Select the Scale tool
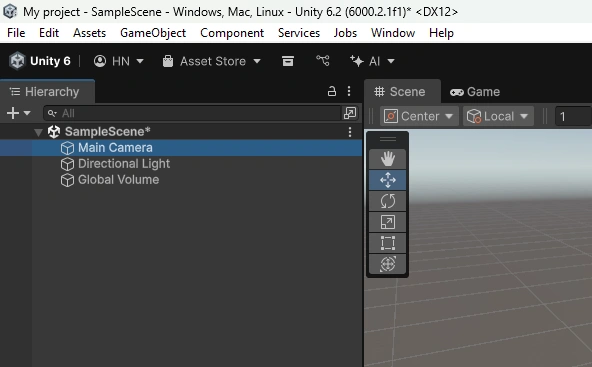This screenshot has width=592, height=367. pos(387,222)
